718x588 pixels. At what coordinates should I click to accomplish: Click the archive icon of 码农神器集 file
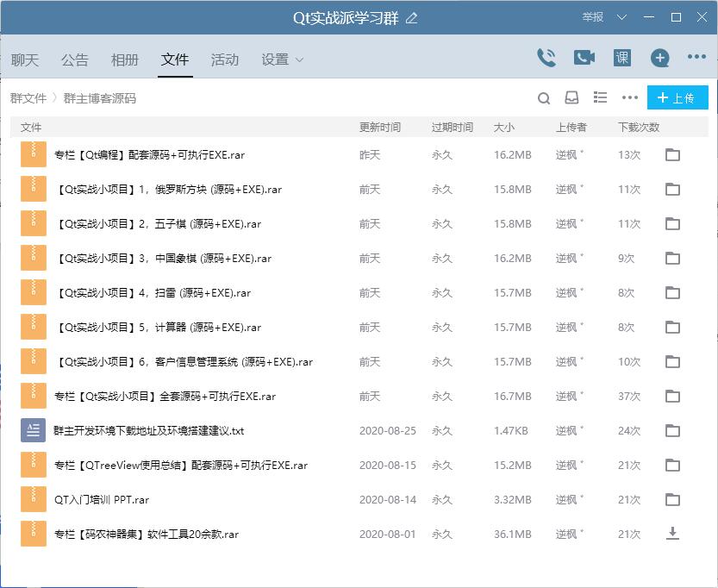[33, 534]
